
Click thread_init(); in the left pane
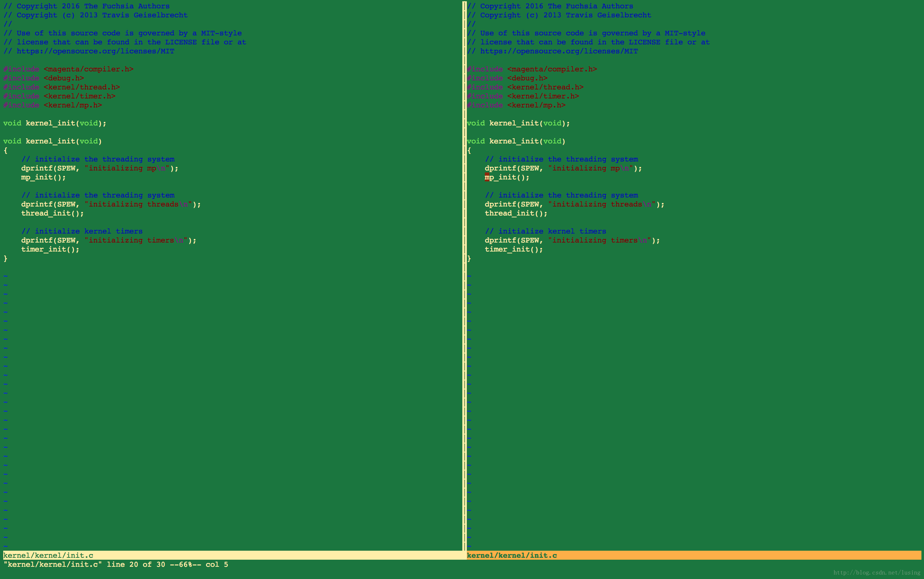[52, 213]
